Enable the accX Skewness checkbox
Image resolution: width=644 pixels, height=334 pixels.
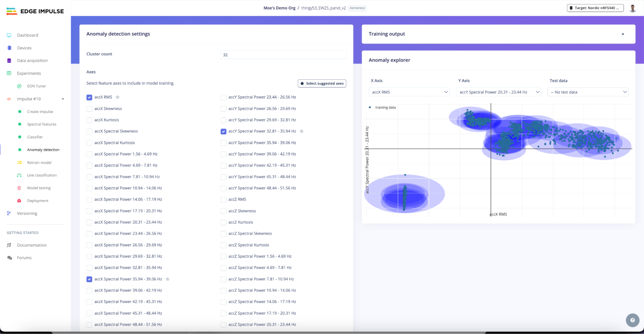89,109
